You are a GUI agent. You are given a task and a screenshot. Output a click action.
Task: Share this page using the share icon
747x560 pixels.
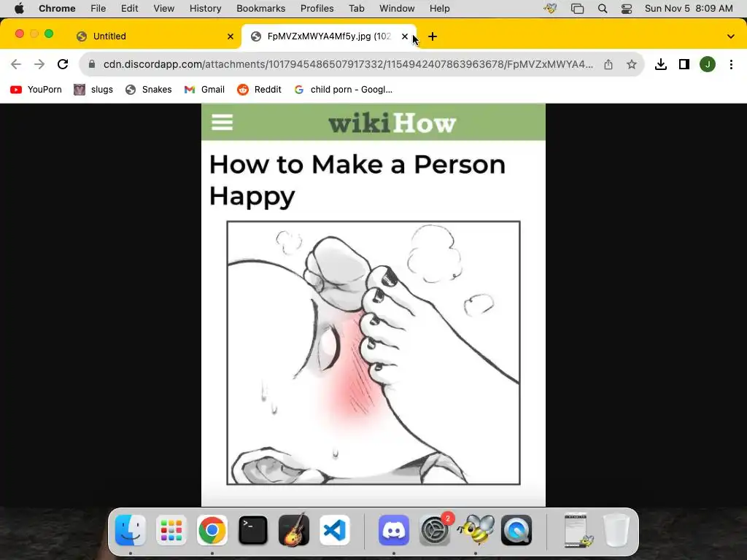(608, 64)
